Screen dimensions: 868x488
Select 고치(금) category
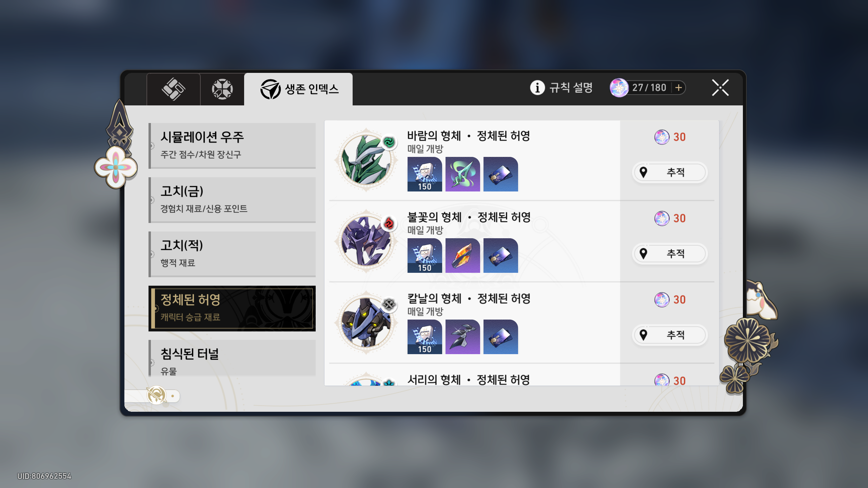[x=232, y=200]
